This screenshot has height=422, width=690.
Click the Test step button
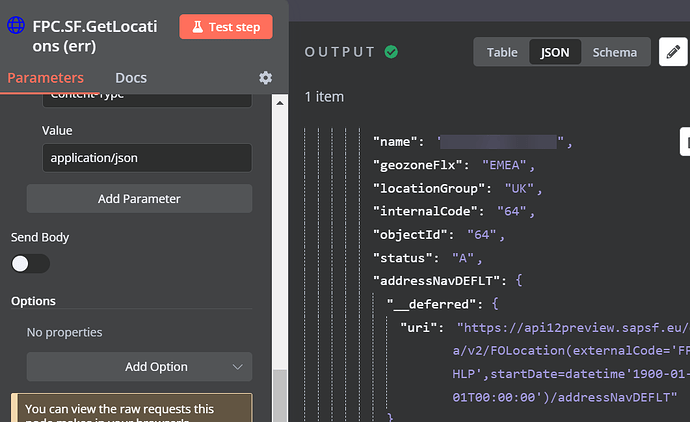226,27
